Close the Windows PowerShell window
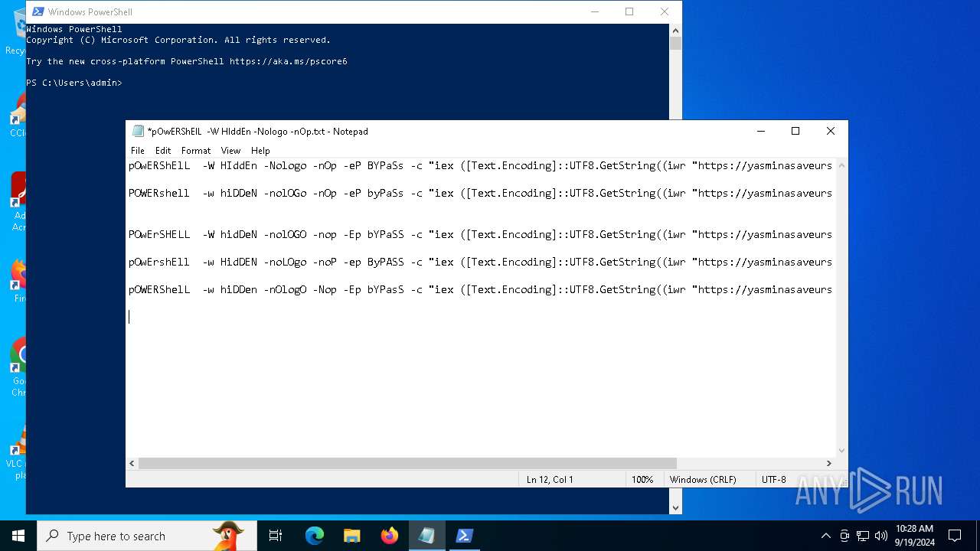Screen dimensions: 980x551 (665, 11)
